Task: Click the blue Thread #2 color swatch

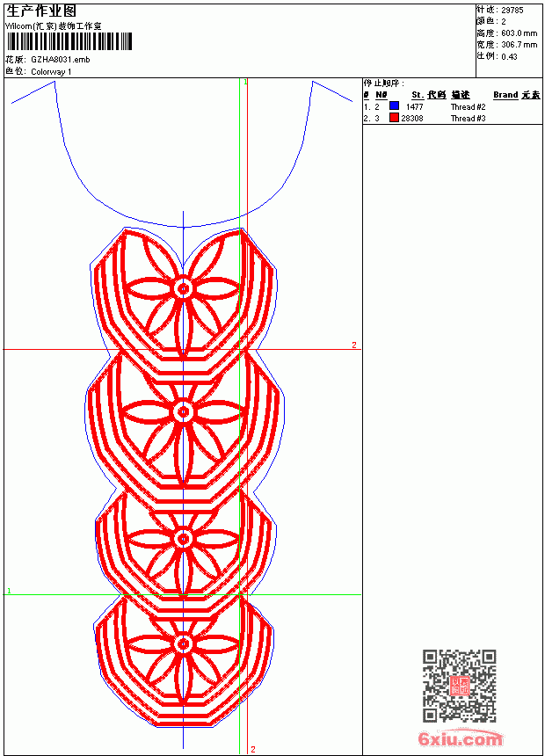Action: pos(394,105)
